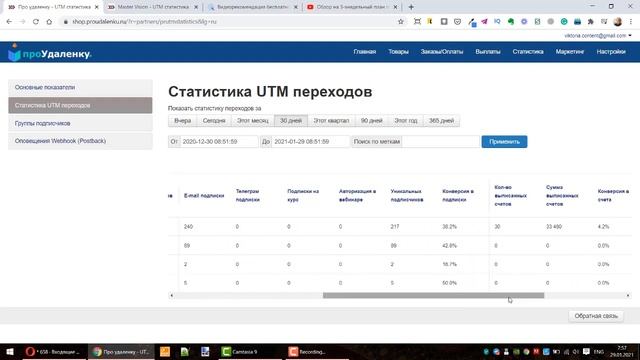Select the 365 дней period button
The height and width of the screenshot is (360, 640).
[441, 121]
